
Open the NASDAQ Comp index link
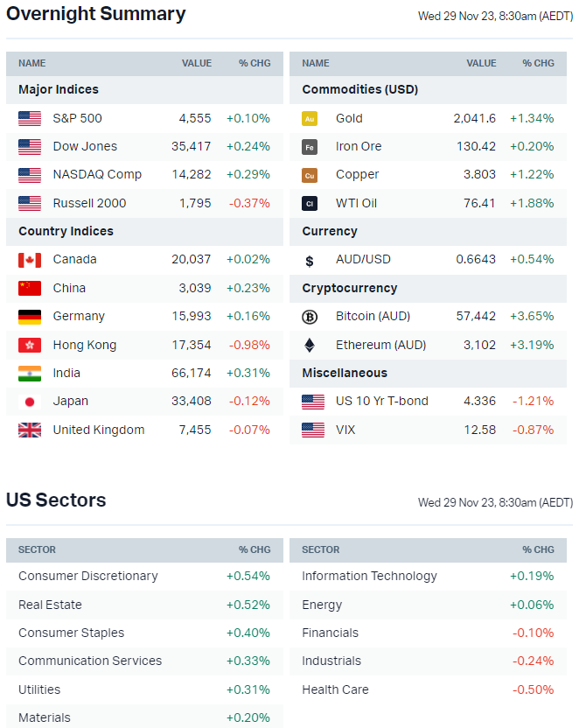click(x=97, y=174)
